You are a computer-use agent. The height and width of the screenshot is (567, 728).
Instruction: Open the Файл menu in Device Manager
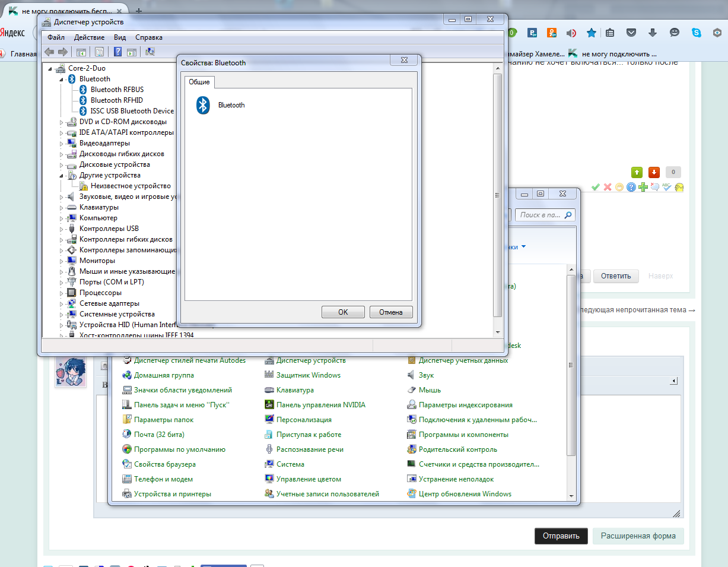pos(56,37)
